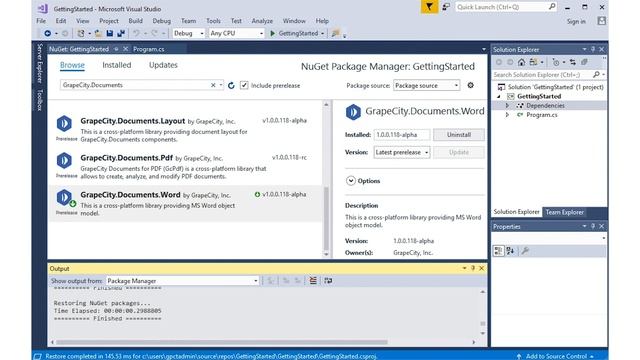Image resolution: width=640 pixels, height=360 pixels.
Task: Click the Navigate Backward toolbar arrow
Action: 48,33
